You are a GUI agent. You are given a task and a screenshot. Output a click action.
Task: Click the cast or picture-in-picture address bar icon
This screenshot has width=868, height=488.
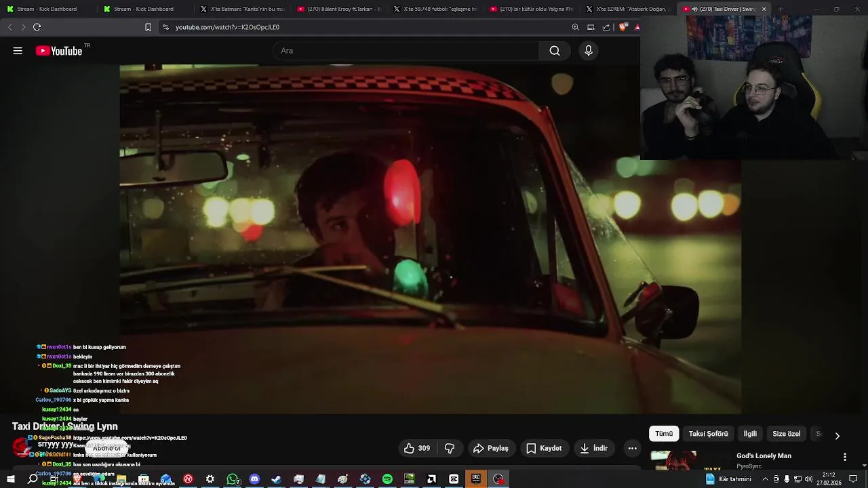click(x=591, y=27)
